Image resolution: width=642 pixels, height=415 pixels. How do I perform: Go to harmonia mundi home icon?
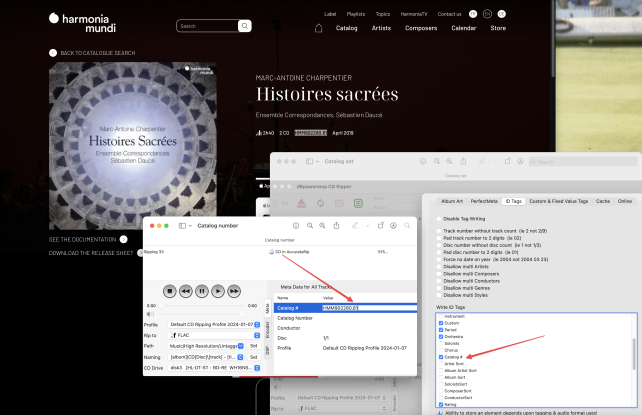point(319,28)
